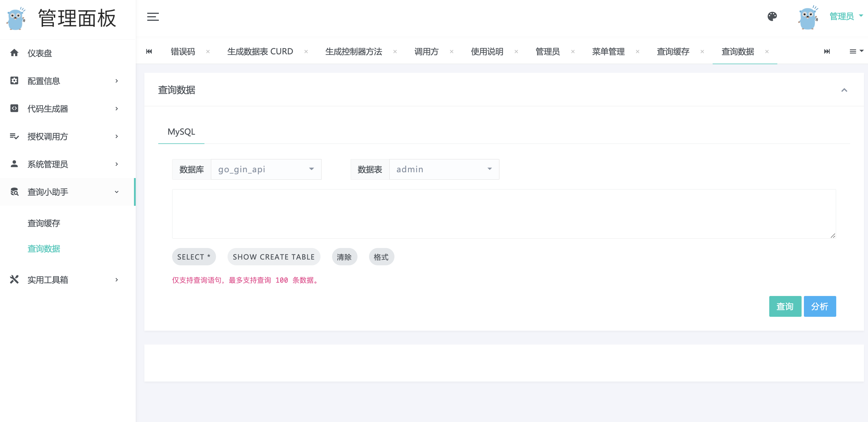
Task: Select the 查询数据 tab
Action: [x=738, y=52]
